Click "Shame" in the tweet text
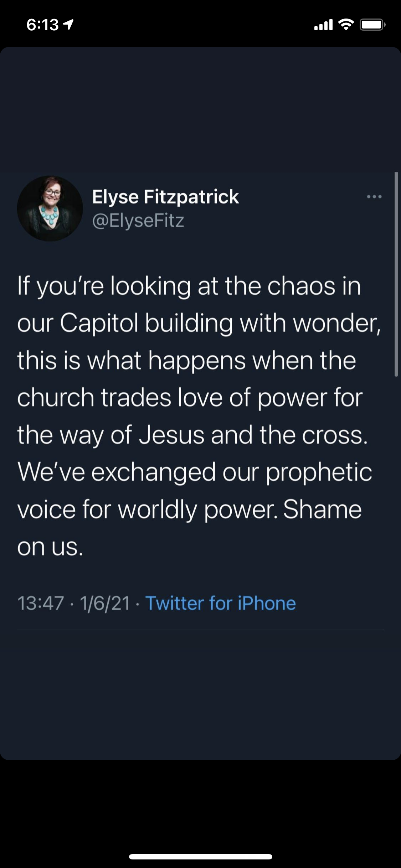The image size is (401, 868). [x=322, y=509]
